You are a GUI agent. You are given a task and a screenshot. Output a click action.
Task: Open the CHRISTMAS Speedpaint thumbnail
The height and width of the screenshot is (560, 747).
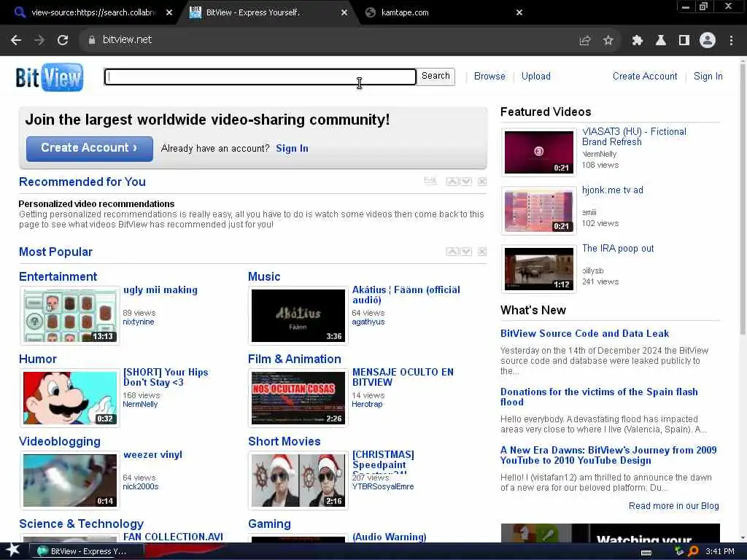[x=298, y=480]
